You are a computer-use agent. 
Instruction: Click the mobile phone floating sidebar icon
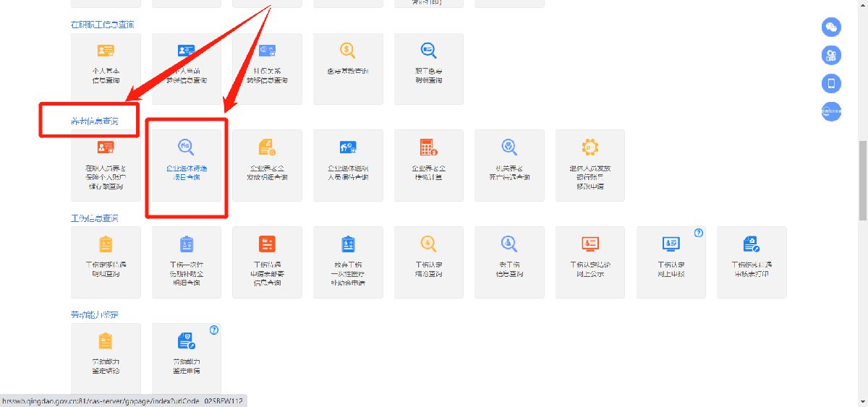[831, 83]
